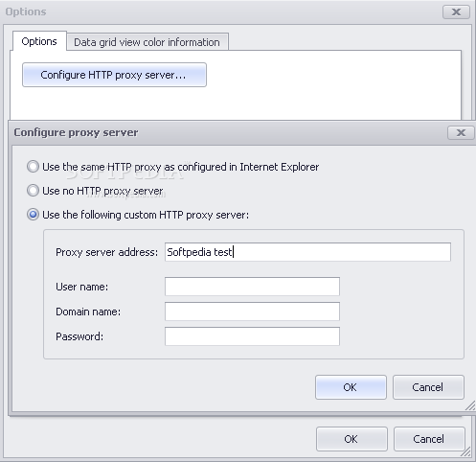476x462 pixels.
Task: Click the Options window resize grip corner
Action: [465, 451]
